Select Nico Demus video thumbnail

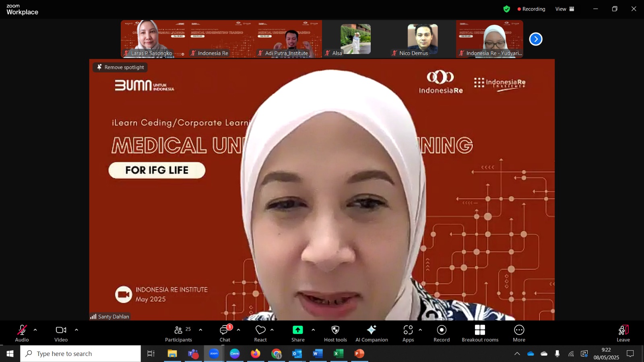(x=422, y=39)
